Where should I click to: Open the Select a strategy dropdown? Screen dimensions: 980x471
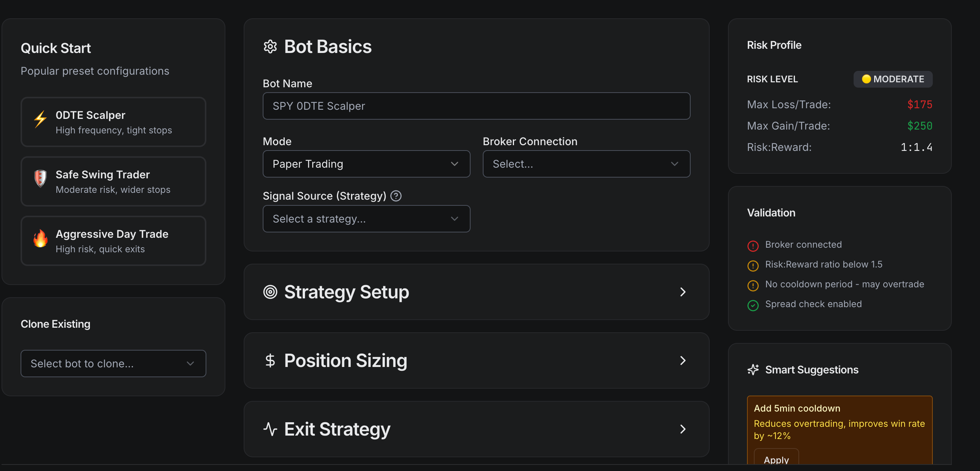coord(366,219)
